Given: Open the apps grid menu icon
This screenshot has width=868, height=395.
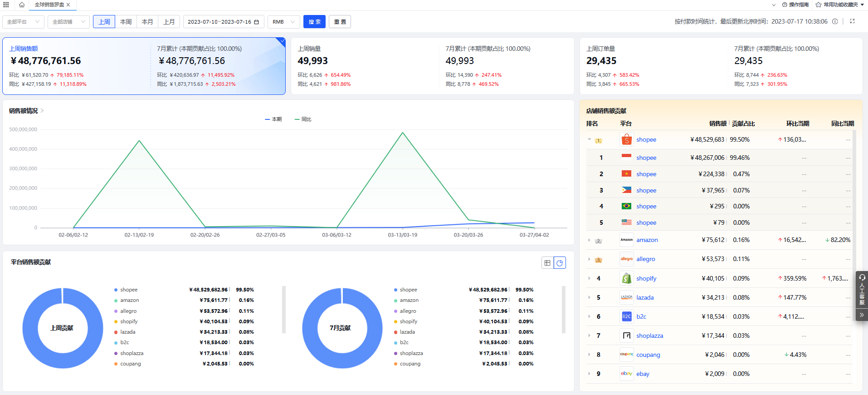Looking at the screenshot, I should [x=6, y=5].
